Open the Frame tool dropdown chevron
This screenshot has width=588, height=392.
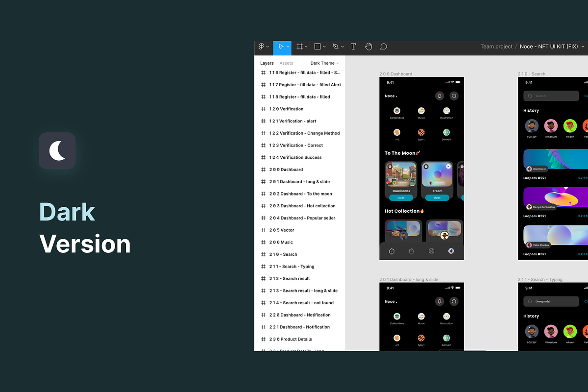(306, 47)
